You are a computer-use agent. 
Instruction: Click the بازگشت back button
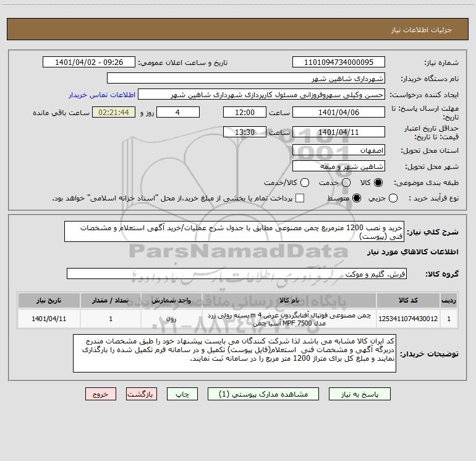tap(142, 394)
